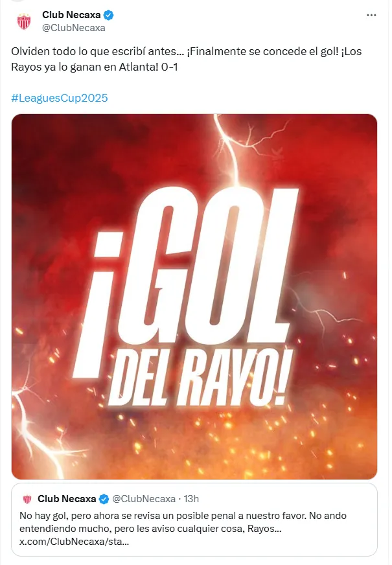Open the quoted tweet about posible penal
The width and height of the screenshot is (392, 565).
[194, 520]
